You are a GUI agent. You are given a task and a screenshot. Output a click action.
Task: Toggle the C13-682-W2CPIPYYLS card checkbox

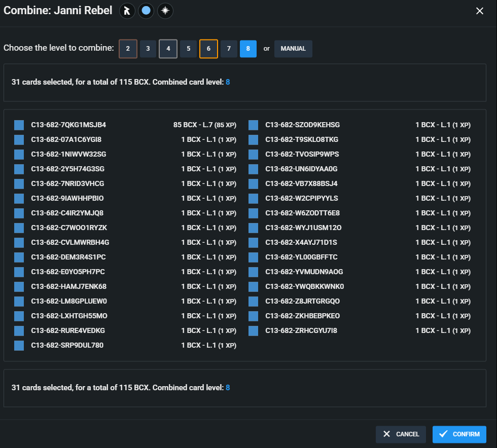pyautogui.click(x=254, y=199)
